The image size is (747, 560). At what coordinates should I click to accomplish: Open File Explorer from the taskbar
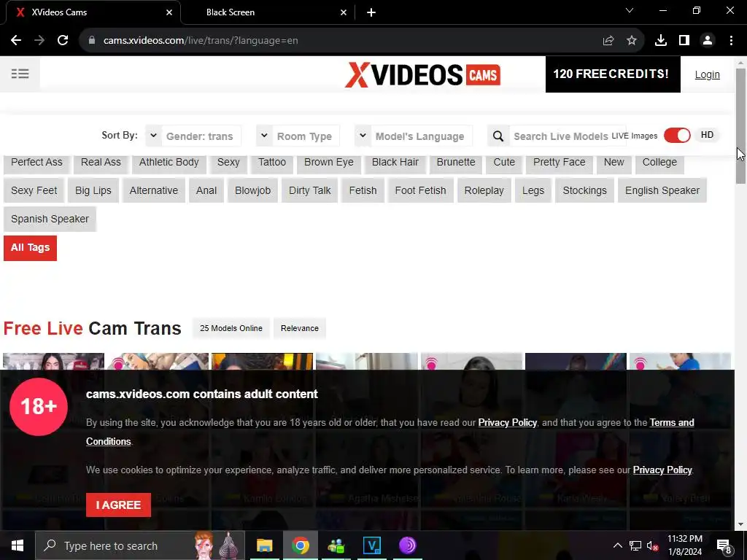(x=264, y=545)
